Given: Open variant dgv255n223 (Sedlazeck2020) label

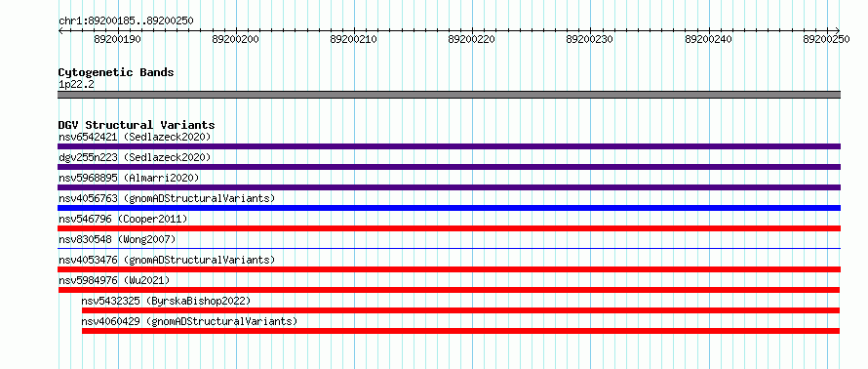Looking at the screenshot, I should [135, 157].
